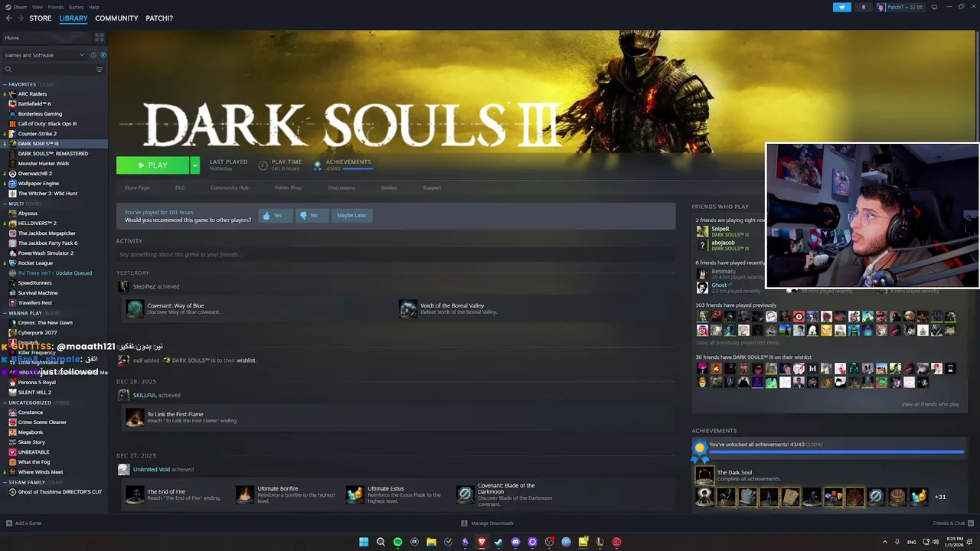Screen dimensions: 980x551
Task: Click the library search field
Action: [47, 70]
